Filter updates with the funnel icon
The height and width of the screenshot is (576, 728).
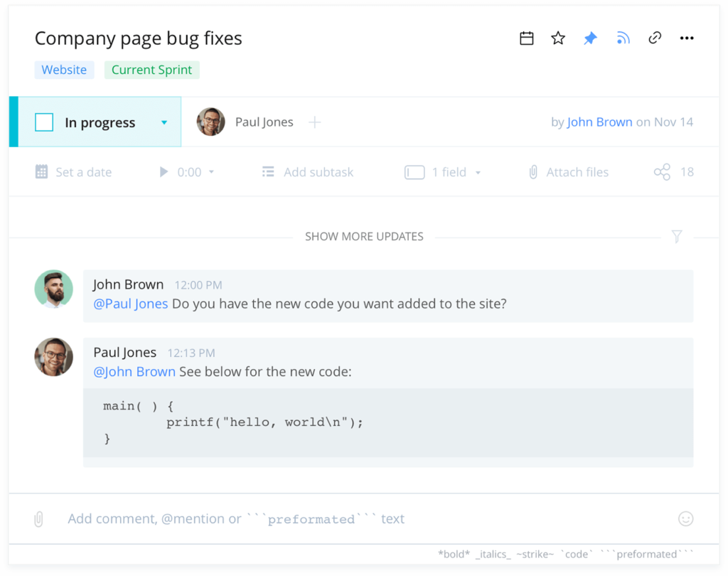tap(677, 237)
